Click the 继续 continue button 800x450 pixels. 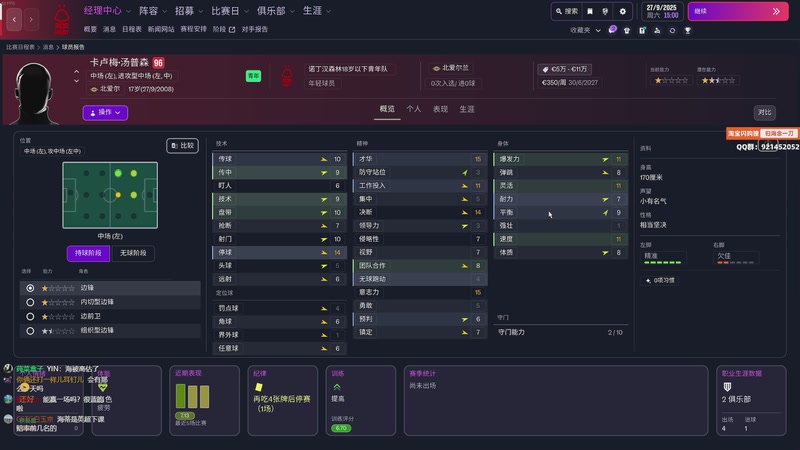pyautogui.click(x=738, y=11)
